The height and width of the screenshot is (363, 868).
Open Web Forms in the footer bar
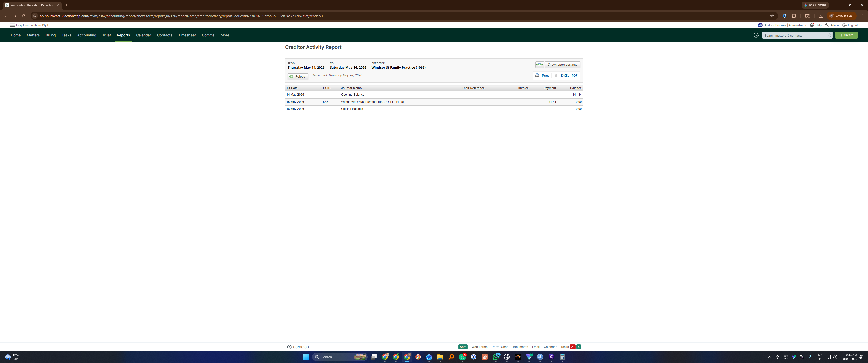(x=479, y=347)
